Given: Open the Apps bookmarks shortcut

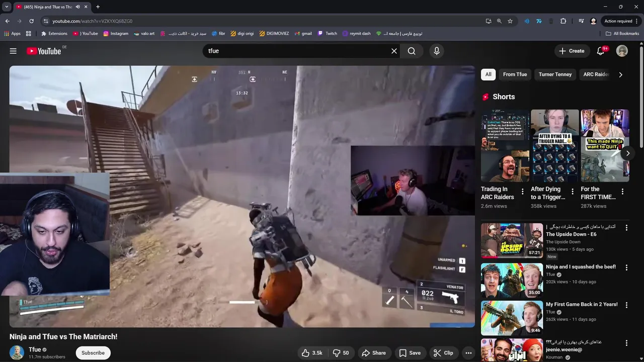Looking at the screenshot, I should 12,34.
